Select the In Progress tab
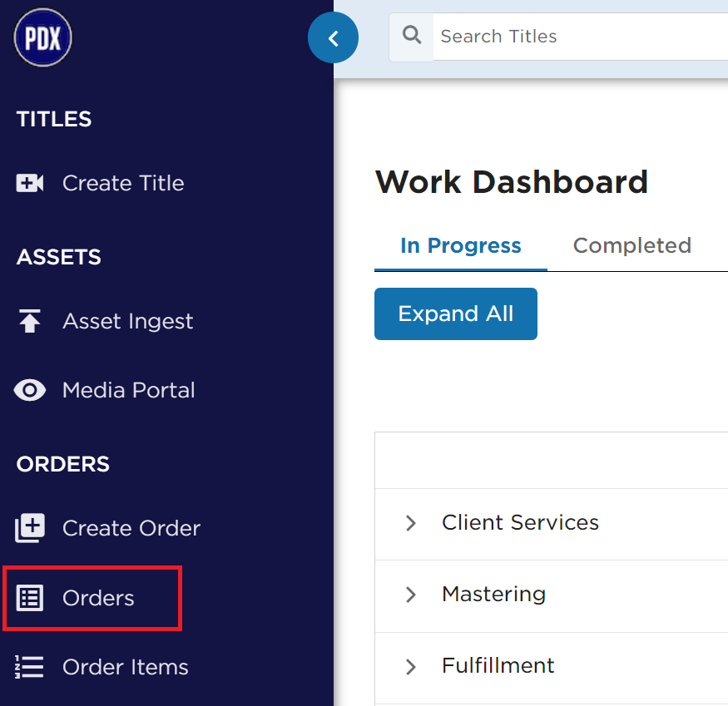Image resolution: width=728 pixels, height=706 pixels. [x=461, y=245]
